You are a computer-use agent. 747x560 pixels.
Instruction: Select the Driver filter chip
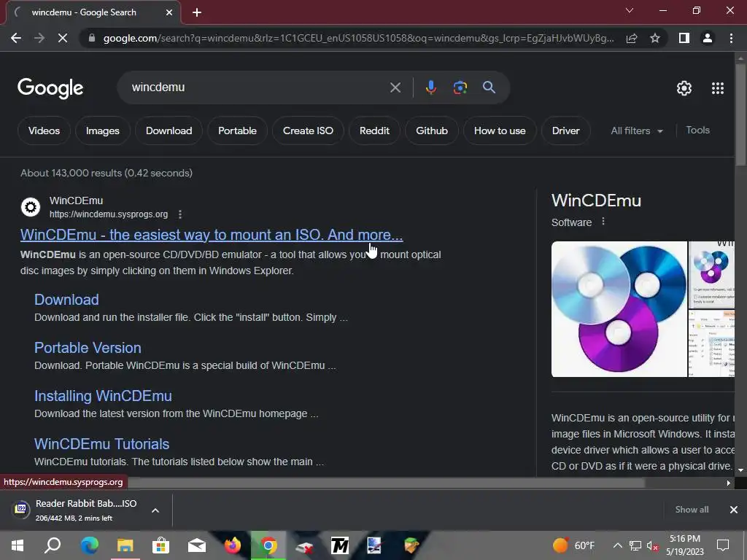565,131
